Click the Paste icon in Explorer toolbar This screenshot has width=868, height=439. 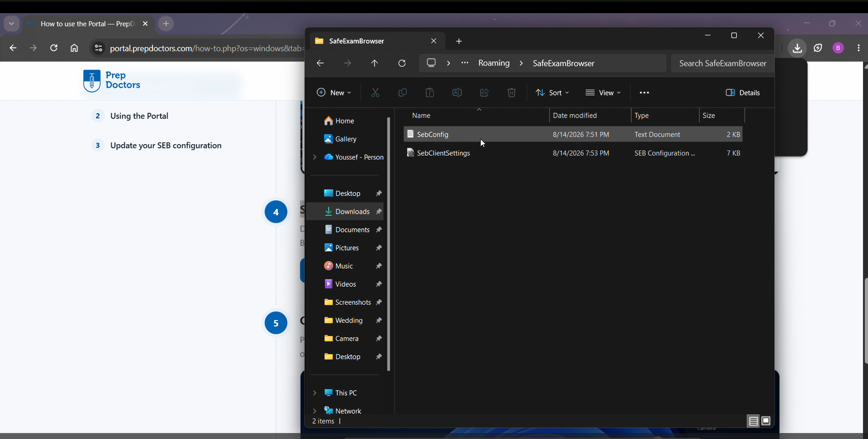click(x=429, y=93)
